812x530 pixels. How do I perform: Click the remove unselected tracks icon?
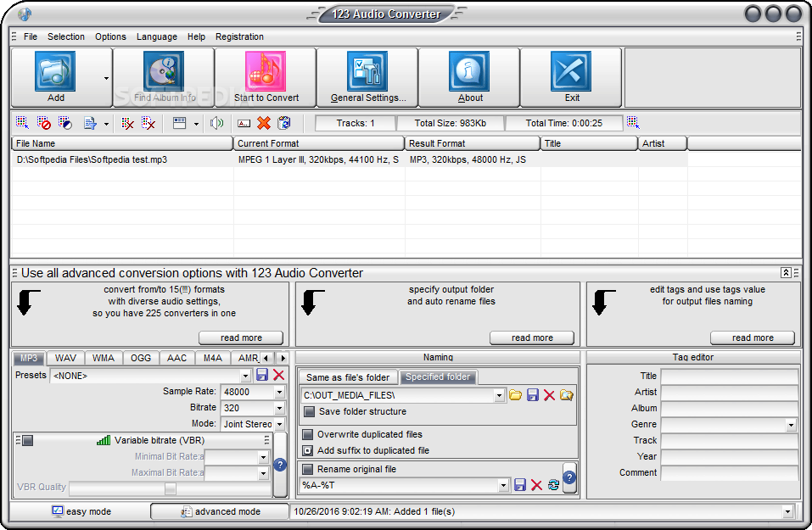(148, 123)
